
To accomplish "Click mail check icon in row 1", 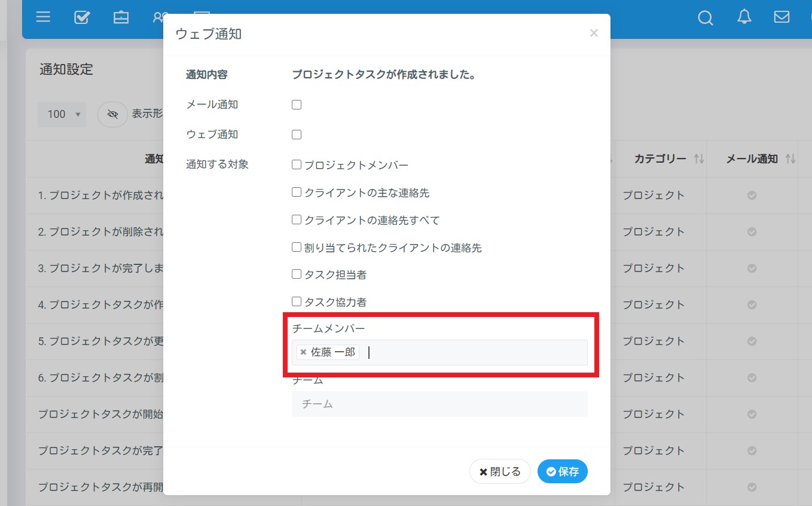I will pyautogui.click(x=752, y=195).
